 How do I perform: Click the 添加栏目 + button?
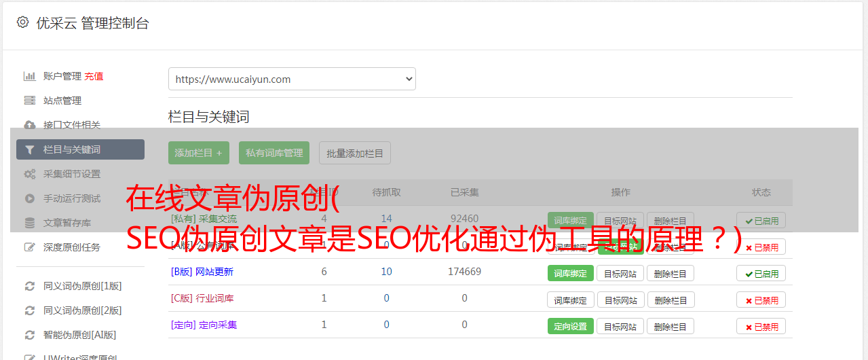coord(199,153)
